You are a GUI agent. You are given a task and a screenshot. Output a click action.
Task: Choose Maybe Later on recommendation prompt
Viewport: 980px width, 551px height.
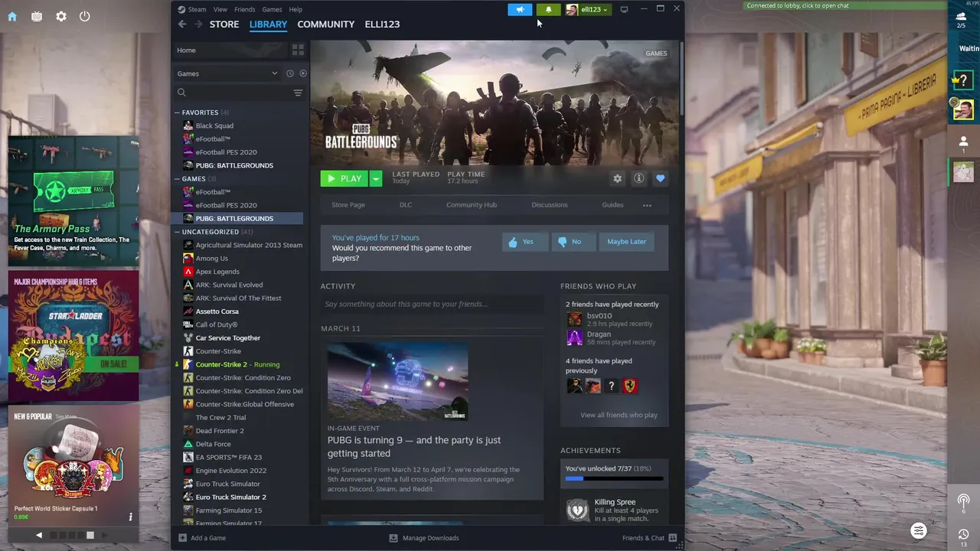pos(626,242)
